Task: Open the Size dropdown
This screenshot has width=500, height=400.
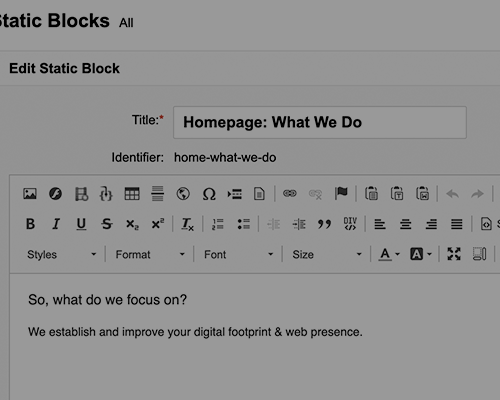Action: point(327,254)
